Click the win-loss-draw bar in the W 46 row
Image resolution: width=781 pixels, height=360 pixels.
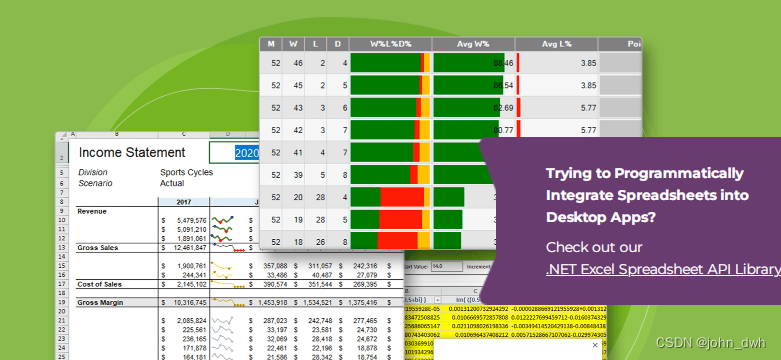point(390,63)
